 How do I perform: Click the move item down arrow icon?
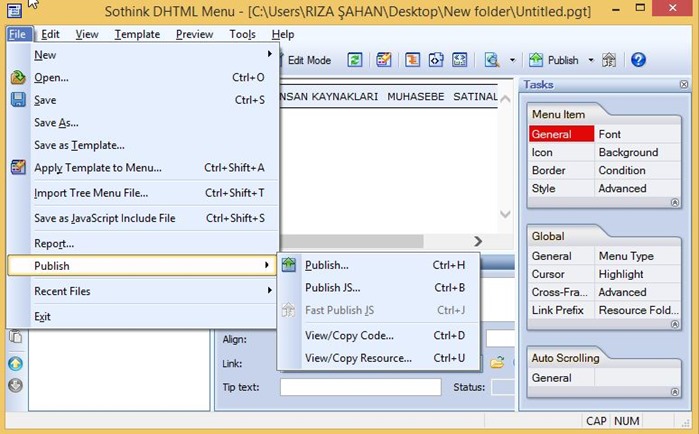pos(16,385)
